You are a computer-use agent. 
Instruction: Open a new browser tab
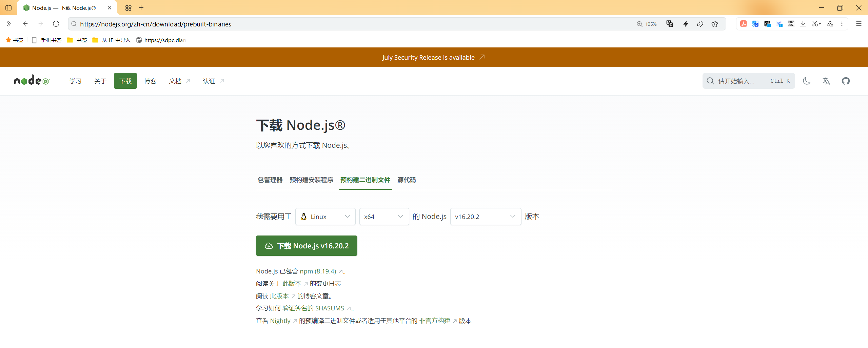click(x=141, y=7)
